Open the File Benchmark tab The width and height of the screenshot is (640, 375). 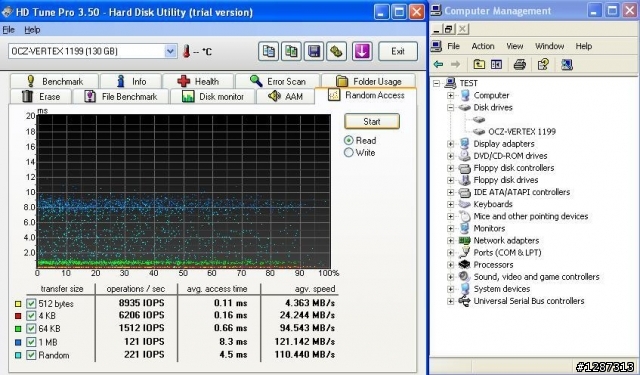(x=120, y=97)
